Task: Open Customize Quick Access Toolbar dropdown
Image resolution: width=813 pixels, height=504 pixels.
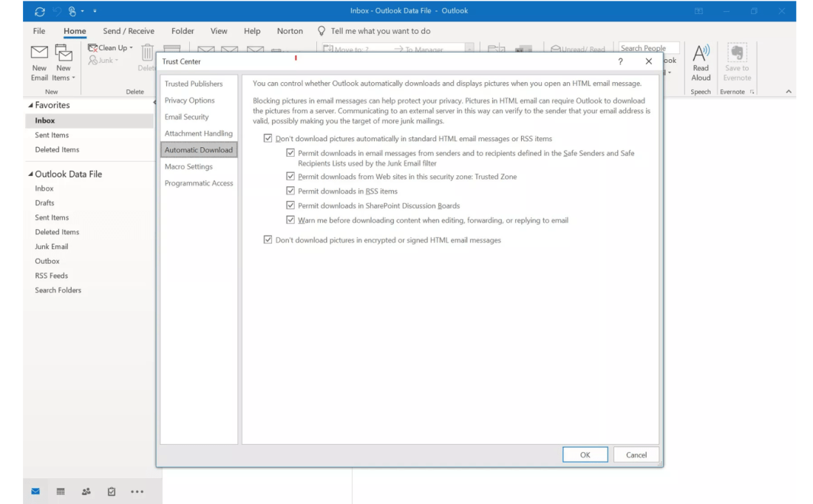Action: (x=95, y=11)
